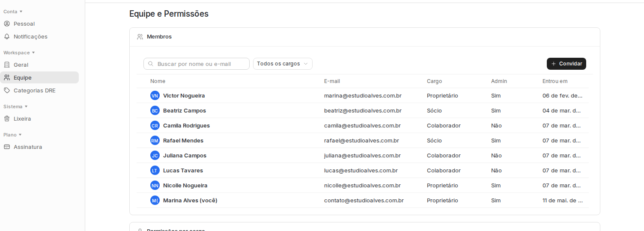Click email camila@estudioalves.com.br
Screen dimensions: 644x231
[x=362, y=125]
